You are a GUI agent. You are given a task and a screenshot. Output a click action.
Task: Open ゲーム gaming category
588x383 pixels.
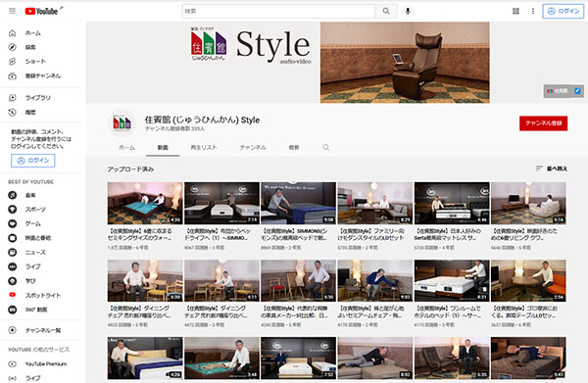tap(41, 223)
